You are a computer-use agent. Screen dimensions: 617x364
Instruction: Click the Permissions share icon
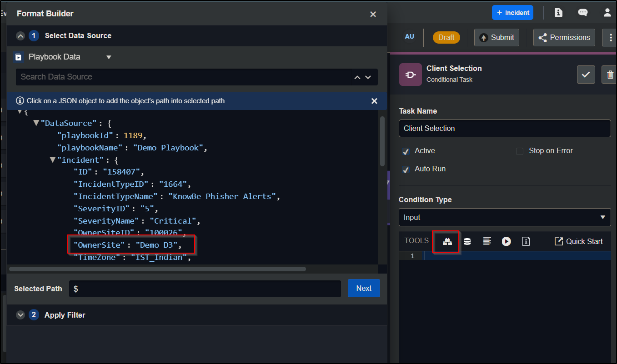pyautogui.click(x=542, y=38)
